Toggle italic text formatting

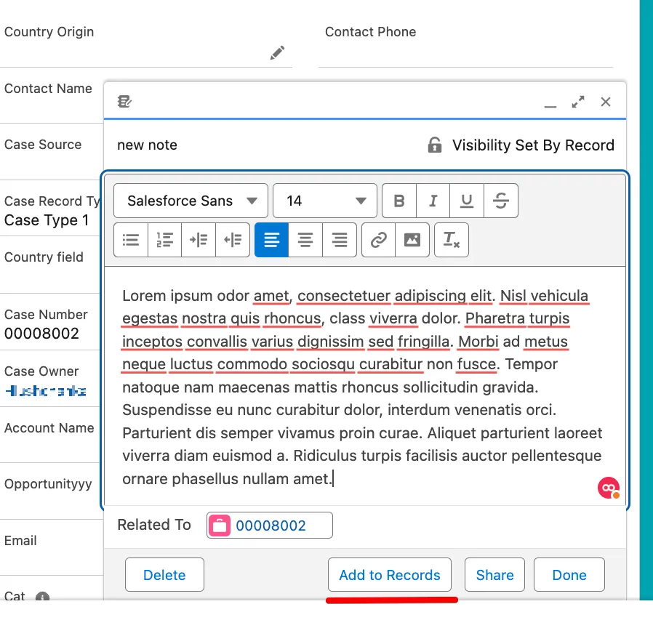click(433, 201)
